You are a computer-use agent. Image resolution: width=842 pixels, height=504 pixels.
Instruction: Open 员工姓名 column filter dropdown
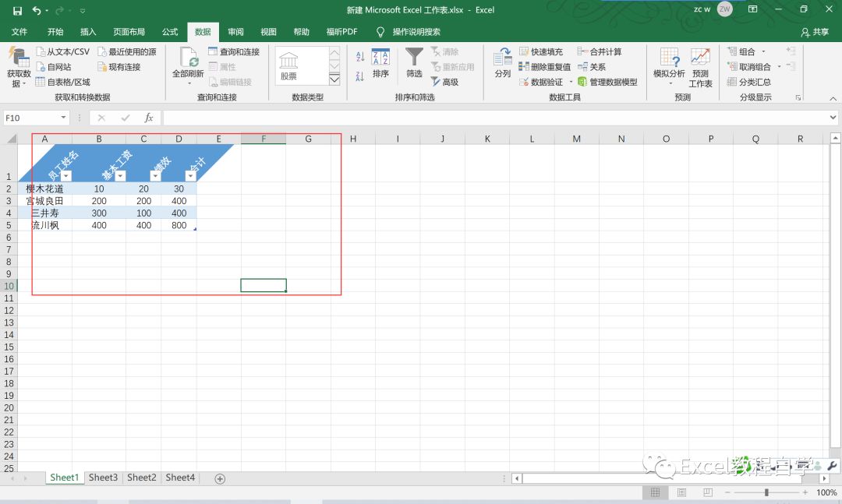tap(66, 176)
